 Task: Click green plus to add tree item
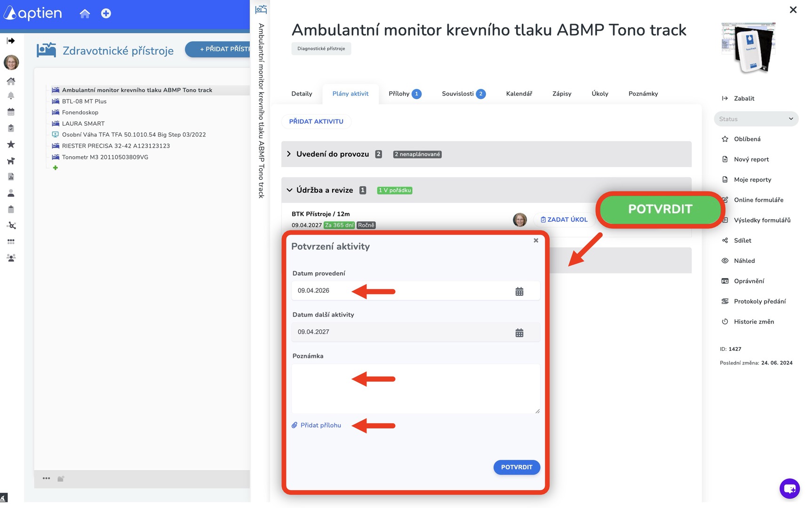point(56,168)
